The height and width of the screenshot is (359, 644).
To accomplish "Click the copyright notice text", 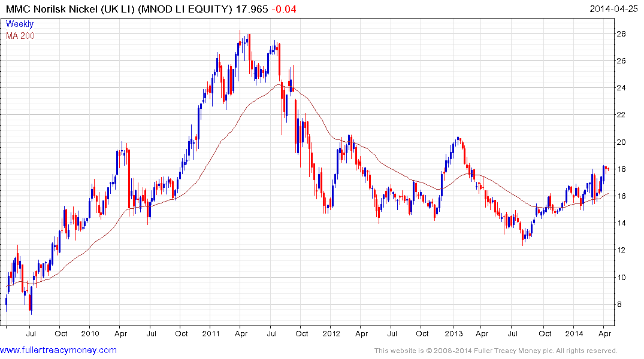I will coord(496,351).
